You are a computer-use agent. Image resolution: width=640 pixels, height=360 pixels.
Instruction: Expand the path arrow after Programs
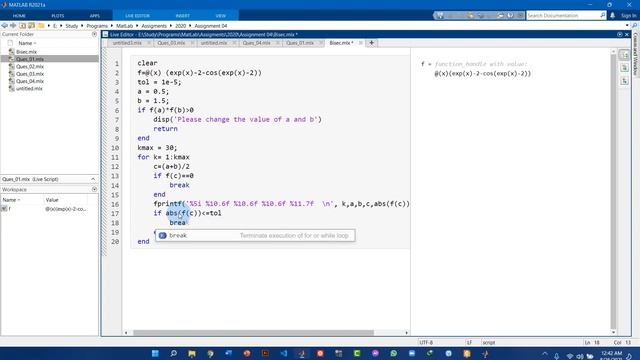pos(112,26)
